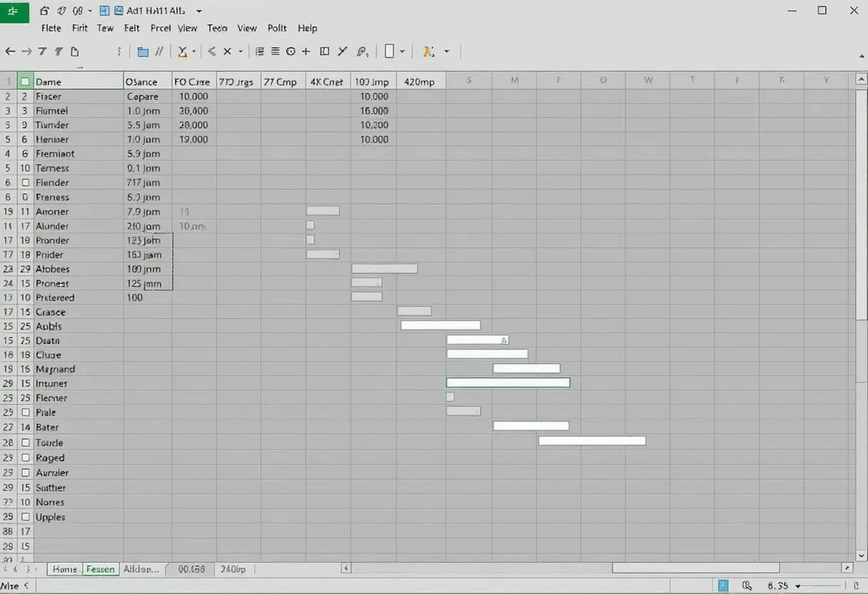The height and width of the screenshot is (594, 868).
Task: Click the split panel icon in toolbar
Action: pyautogui.click(x=325, y=51)
